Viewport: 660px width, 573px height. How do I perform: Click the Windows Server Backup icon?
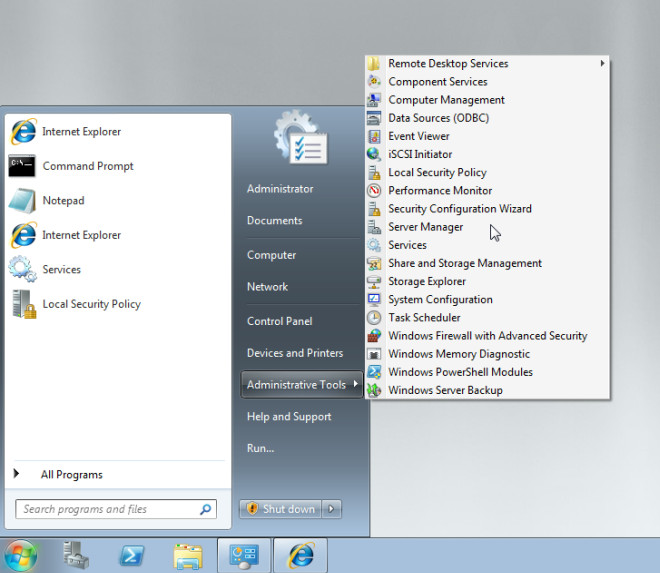tap(374, 390)
